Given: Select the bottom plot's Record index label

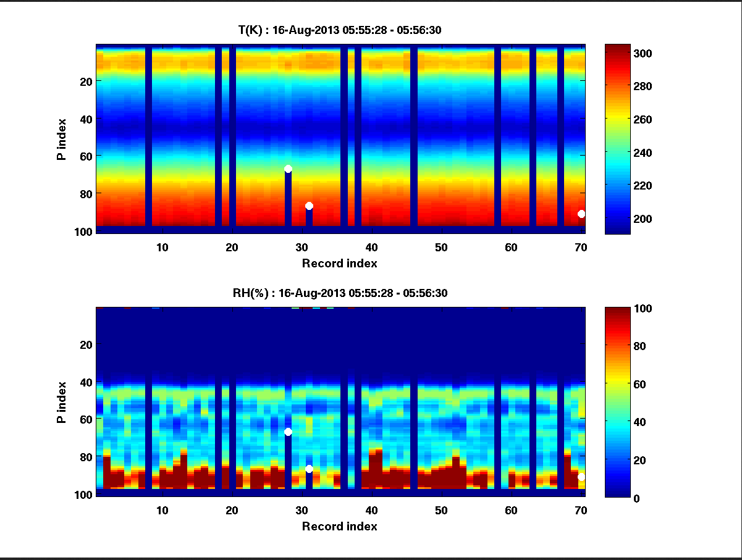Looking at the screenshot, I should (x=339, y=527).
